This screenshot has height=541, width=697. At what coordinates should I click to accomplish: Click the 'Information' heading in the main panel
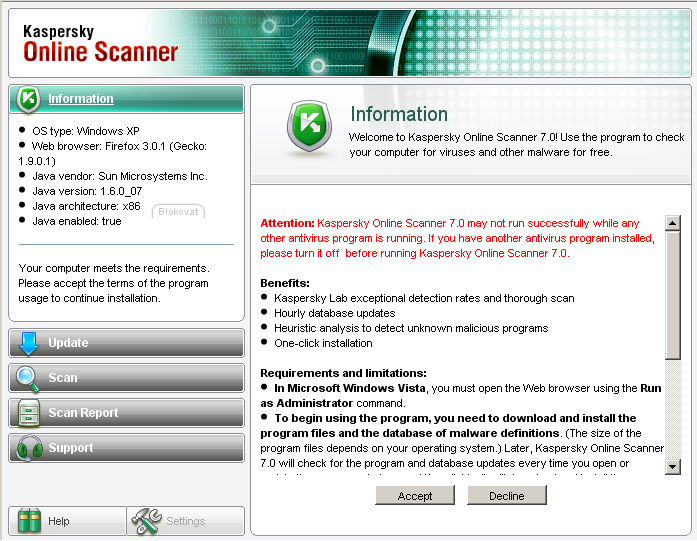[399, 114]
